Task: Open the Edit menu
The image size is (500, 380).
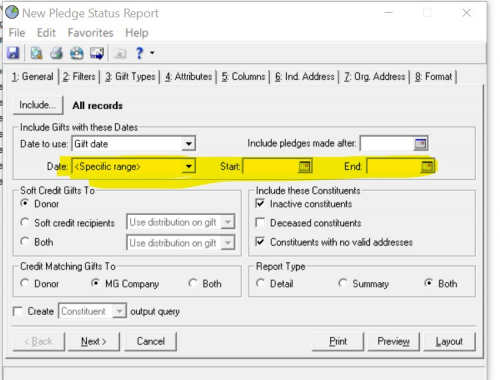Action: click(46, 33)
